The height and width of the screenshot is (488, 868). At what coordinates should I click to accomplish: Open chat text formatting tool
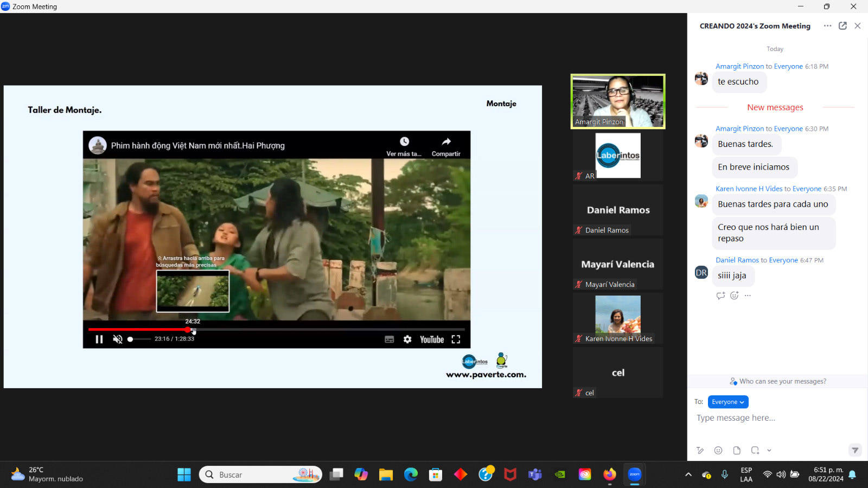tap(700, 450)
